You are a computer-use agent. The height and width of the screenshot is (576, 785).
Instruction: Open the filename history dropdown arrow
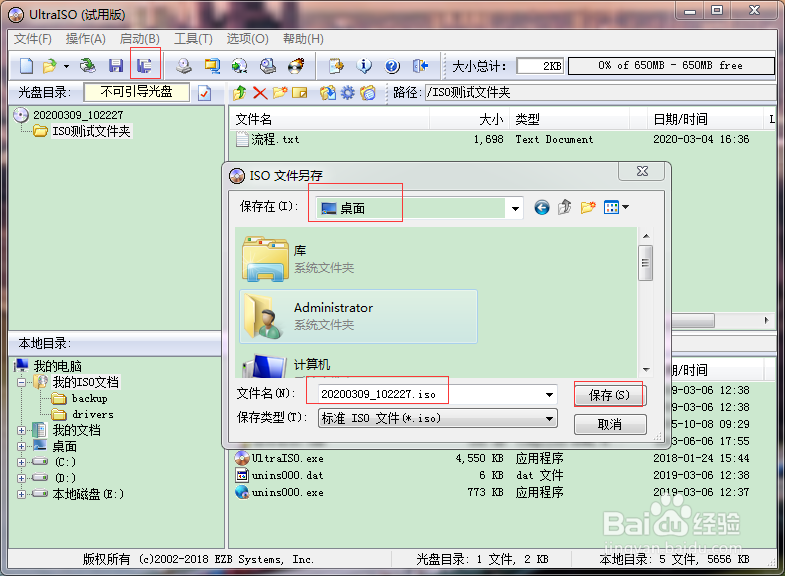549,395
